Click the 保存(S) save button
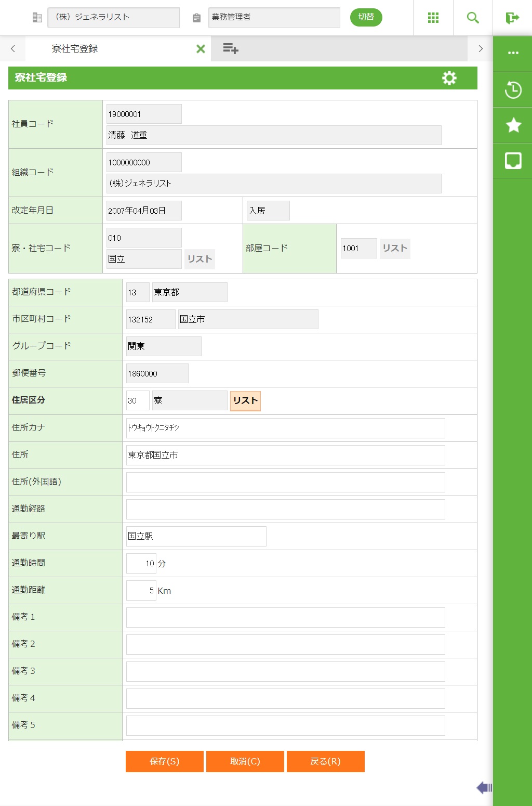The height and width of the screenshot is (806, 532). click(164, 761)
